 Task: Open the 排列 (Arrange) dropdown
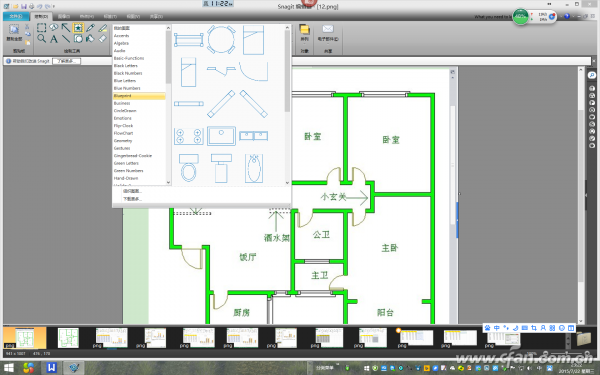305,33
